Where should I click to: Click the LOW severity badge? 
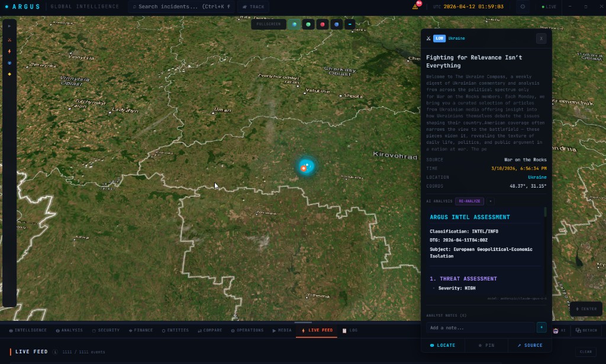pyautogui.click(x=440, y=38)
